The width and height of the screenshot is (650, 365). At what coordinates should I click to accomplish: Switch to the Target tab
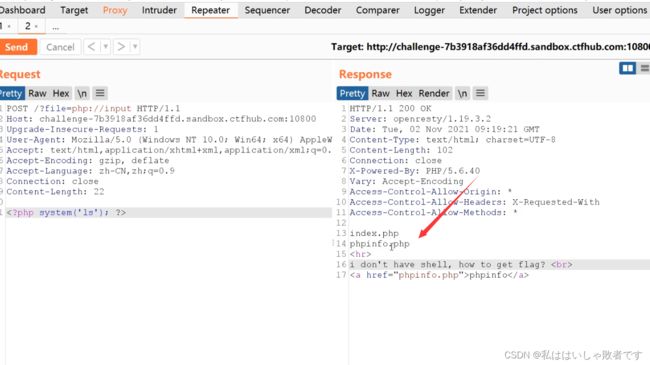[74, 10]
